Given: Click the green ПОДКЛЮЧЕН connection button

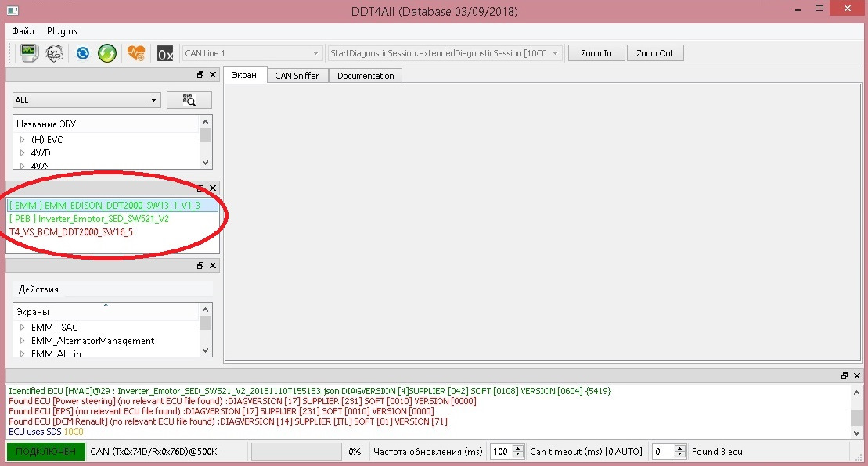Looking at the screenshot, I should tap(46, 452).
